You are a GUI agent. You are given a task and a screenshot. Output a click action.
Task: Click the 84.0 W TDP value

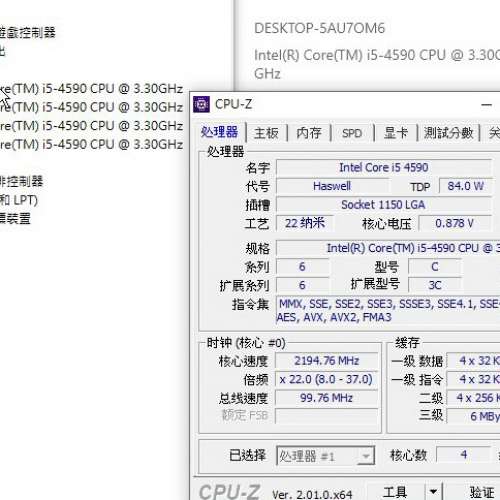point(465,186)
